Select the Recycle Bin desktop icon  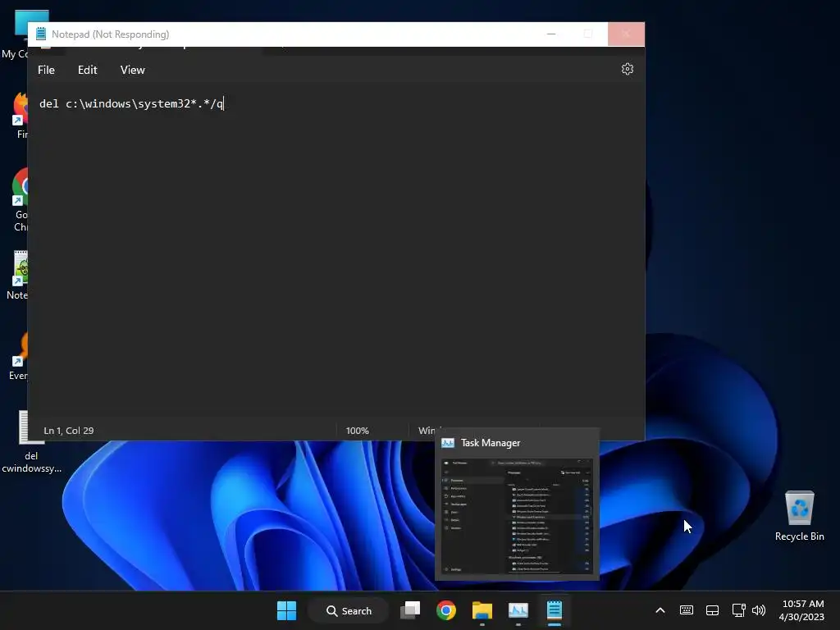(x=799, y=515)
